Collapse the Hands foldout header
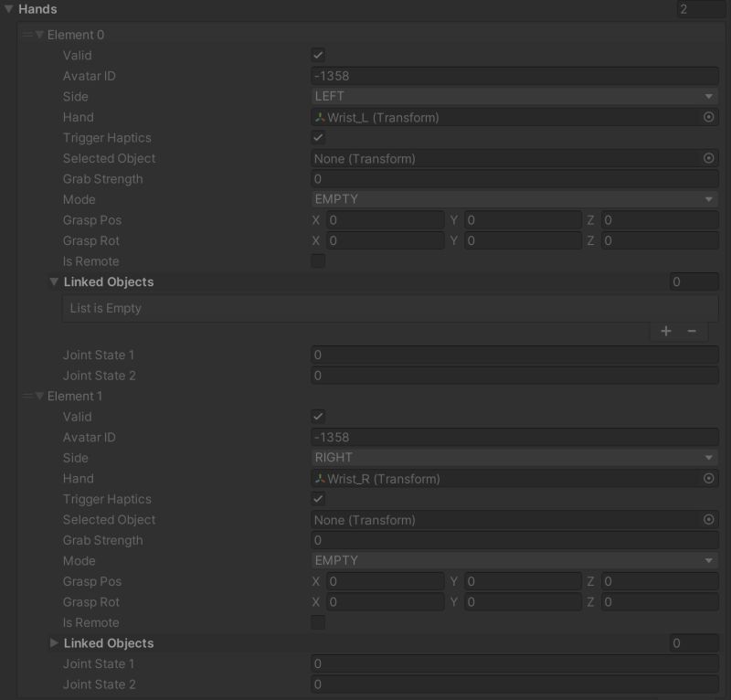The height and width of the screenshot is (700, 731). (x=9, y=9)
